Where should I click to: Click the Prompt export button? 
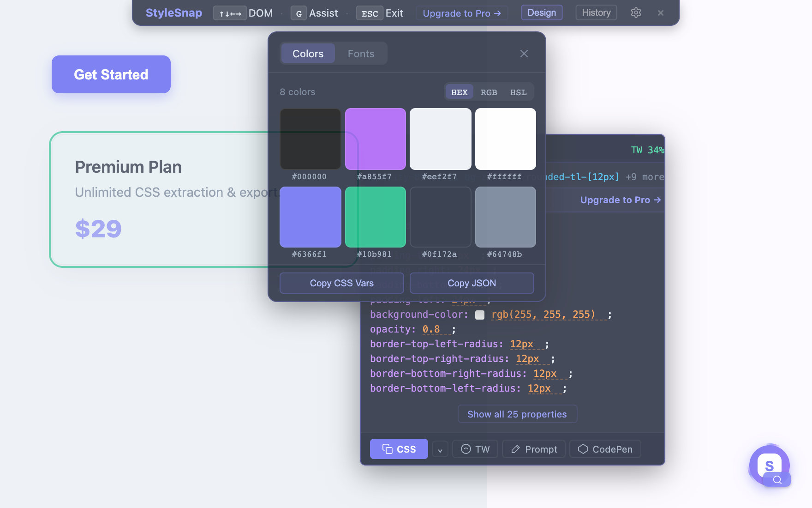click(534, 449)
